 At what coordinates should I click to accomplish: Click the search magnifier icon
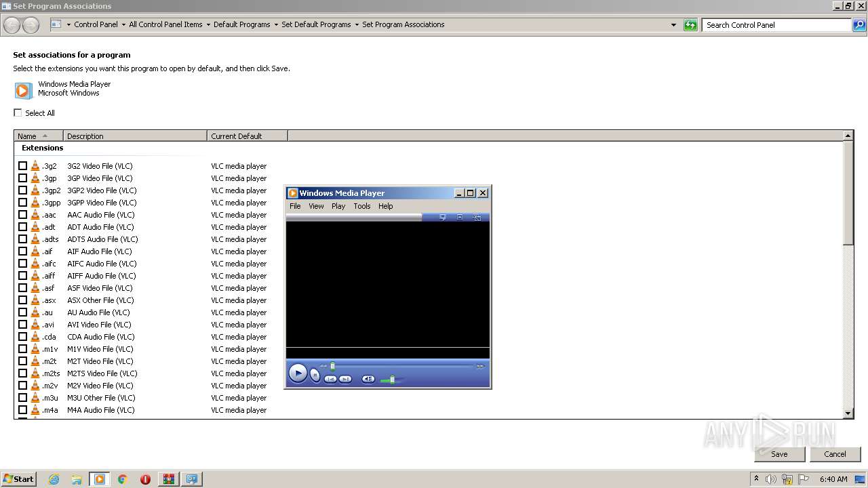pos(860,25)
